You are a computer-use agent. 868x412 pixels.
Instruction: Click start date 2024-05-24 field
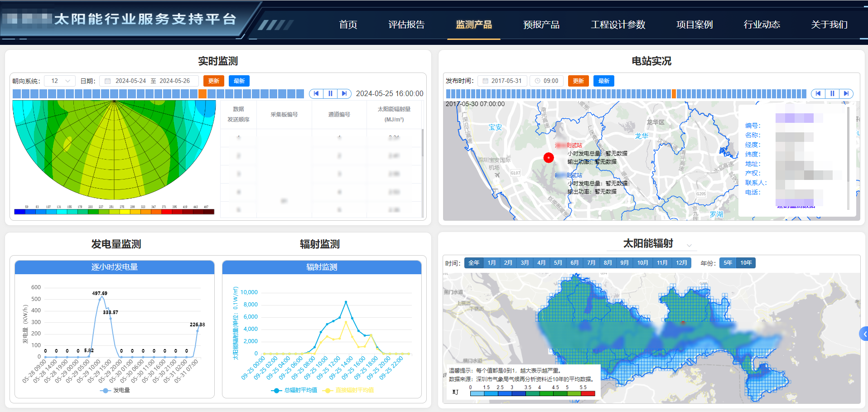[130, 81]
